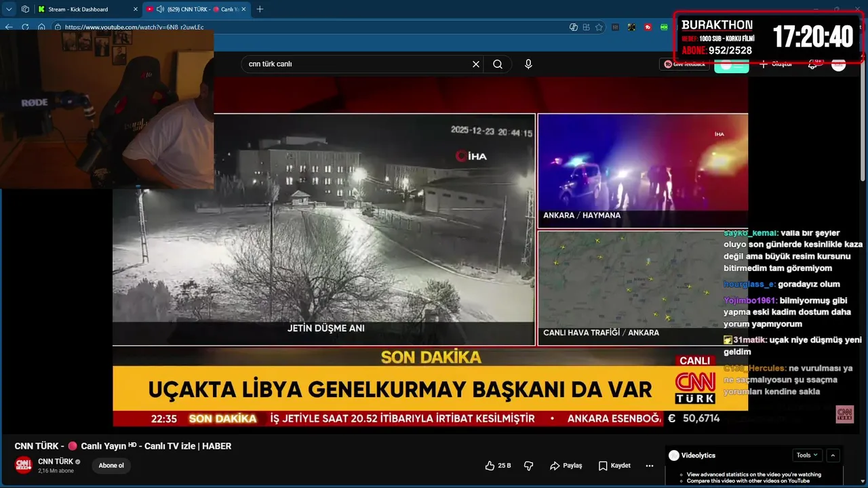Click chat username hourglass_e
Image resolution: width=868 pixels, height=488 pixels.
click(x=749, y=284)
